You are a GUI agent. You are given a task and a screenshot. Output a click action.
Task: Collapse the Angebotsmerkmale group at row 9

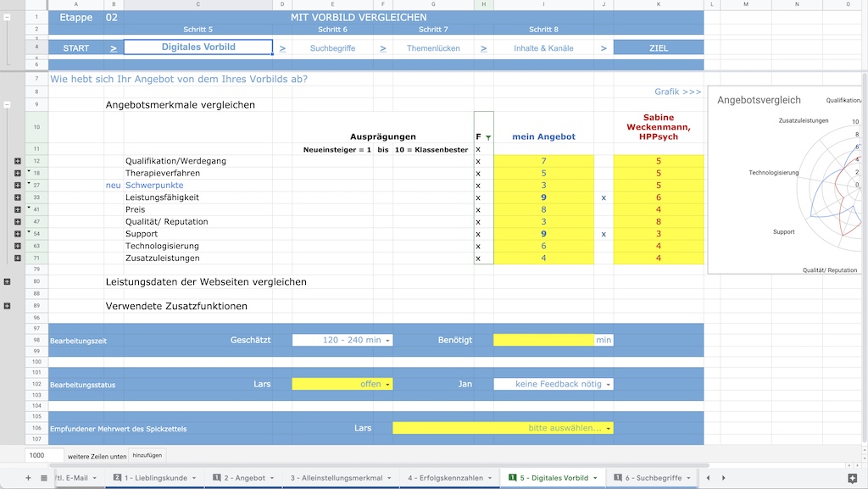point(7,104)
